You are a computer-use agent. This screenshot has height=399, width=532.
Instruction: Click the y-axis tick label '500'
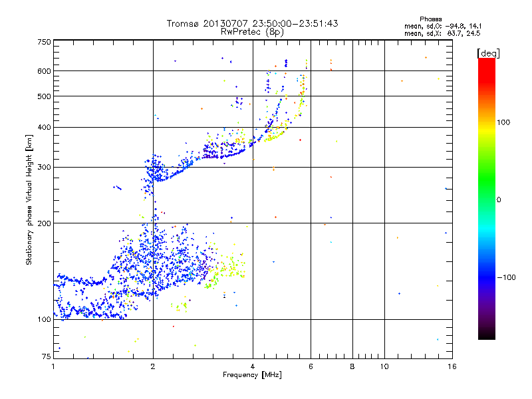tap(44, 96)
